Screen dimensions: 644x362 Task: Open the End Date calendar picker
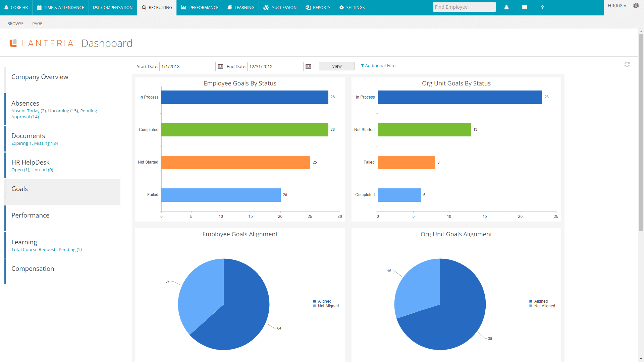coord(308,66)
